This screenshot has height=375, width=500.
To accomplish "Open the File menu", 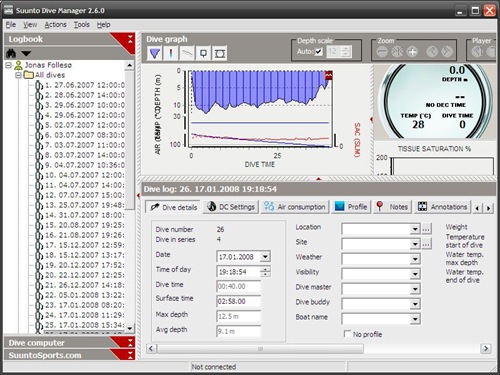I will [x=11, y=25].
